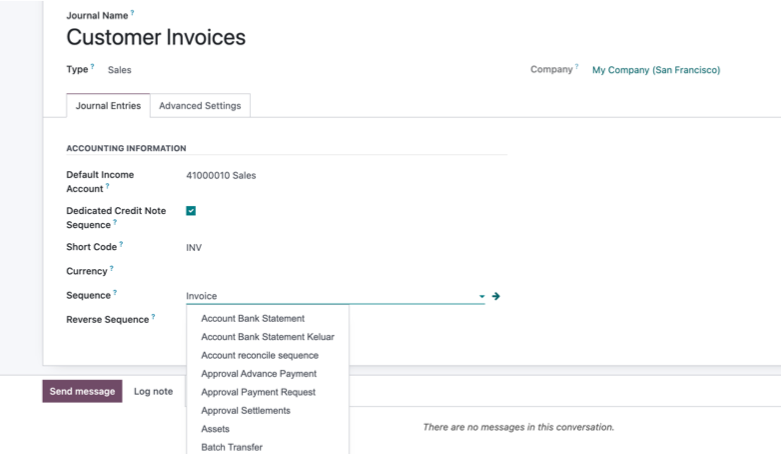Screen dimensions: 781x454
Task: Switch to Advanced Settings tab
Action: 200,106
